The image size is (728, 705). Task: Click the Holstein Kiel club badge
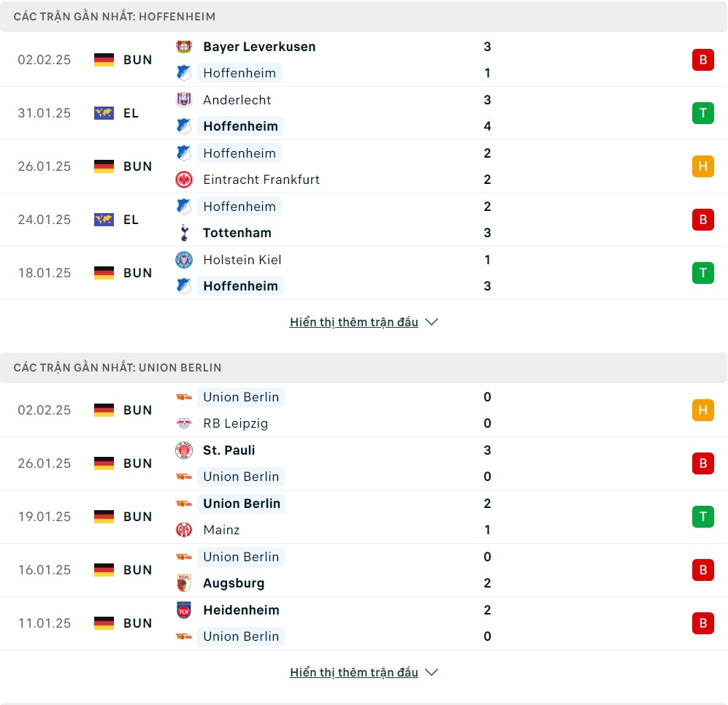[x=184, y=259]
